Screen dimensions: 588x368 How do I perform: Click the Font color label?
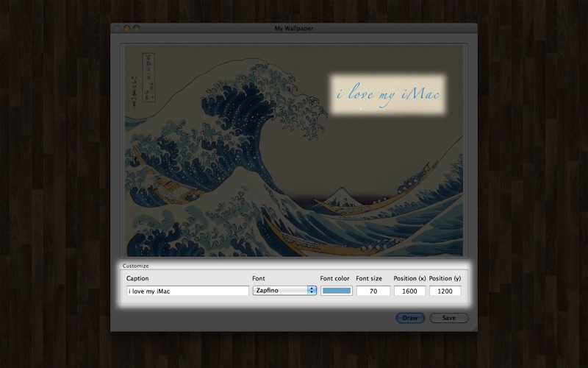(334, 278)
